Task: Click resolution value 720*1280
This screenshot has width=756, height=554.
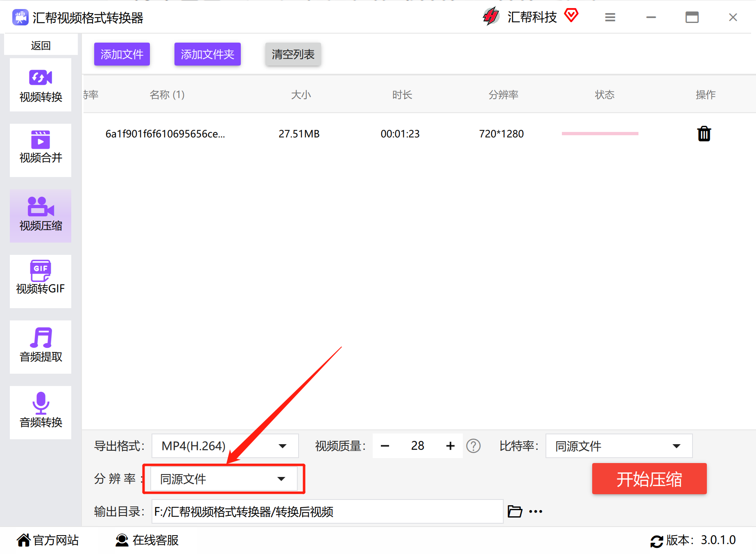Action: click(501, 134)
